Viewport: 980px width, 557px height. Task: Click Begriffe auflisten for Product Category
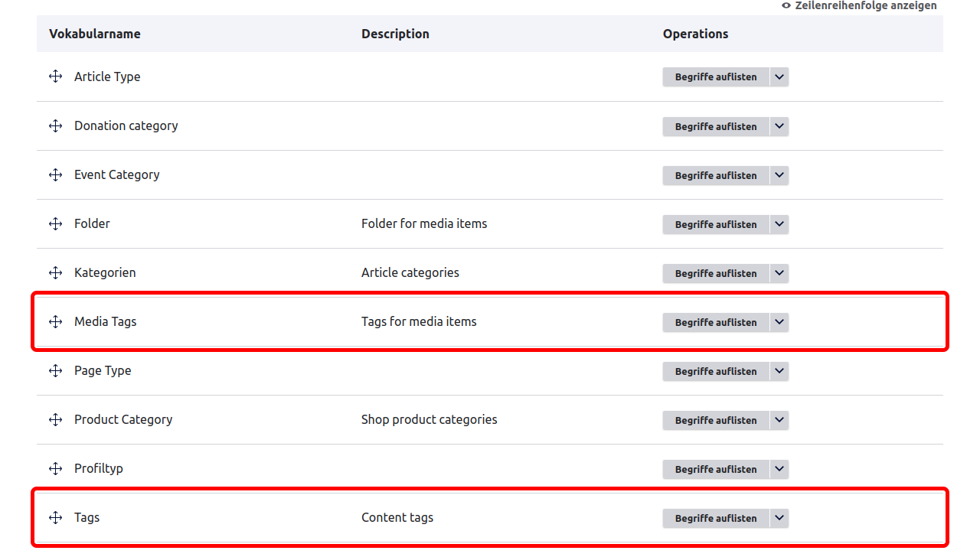point(716,420)
